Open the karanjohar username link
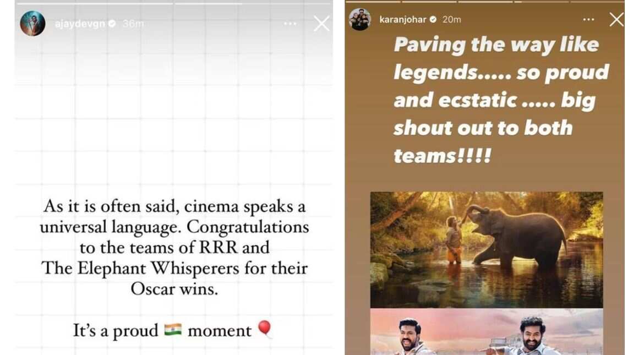 [403, 19]
